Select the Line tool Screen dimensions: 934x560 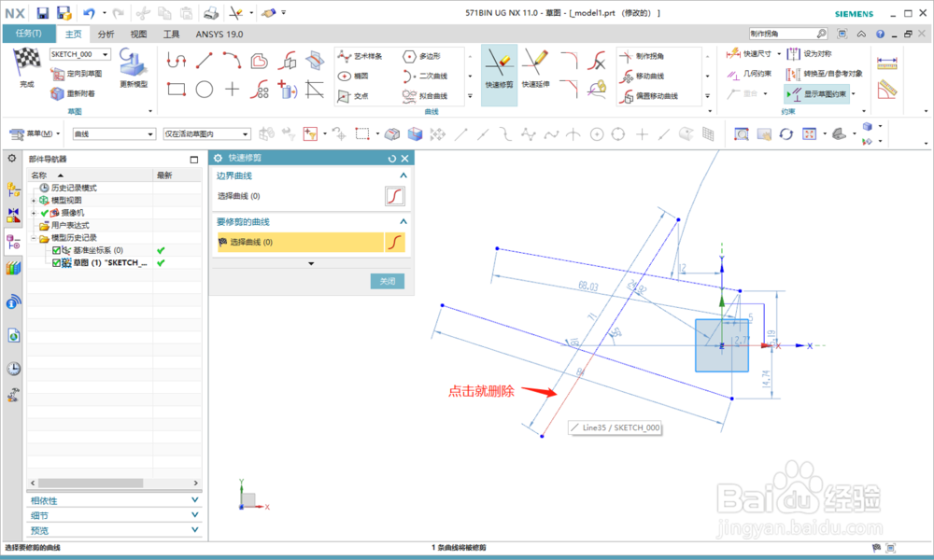(205, 60)
